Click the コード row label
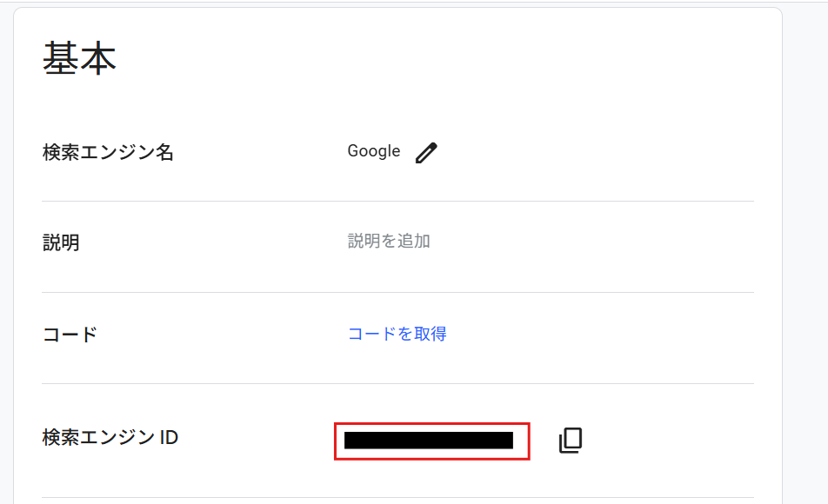Viewport: 828px width, 504px height. [70, 335]
